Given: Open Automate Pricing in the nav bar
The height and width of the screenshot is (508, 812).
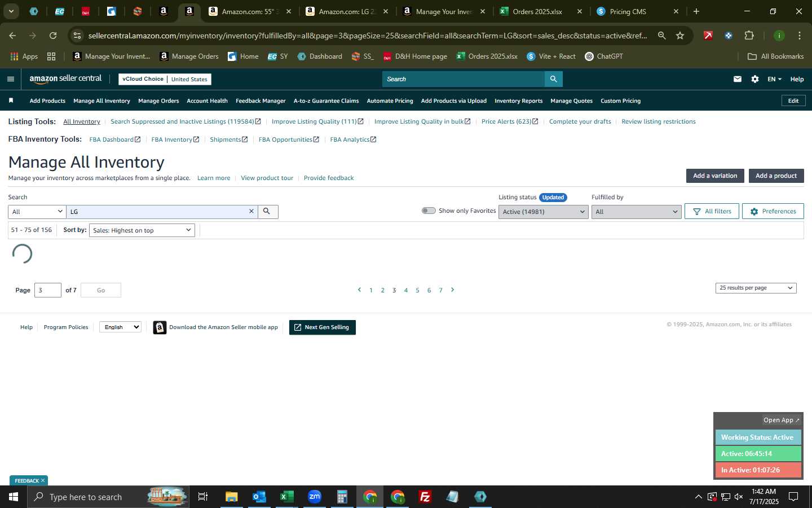Looking at the screenshot, I should pyautogui.click(x=390, y=100).
